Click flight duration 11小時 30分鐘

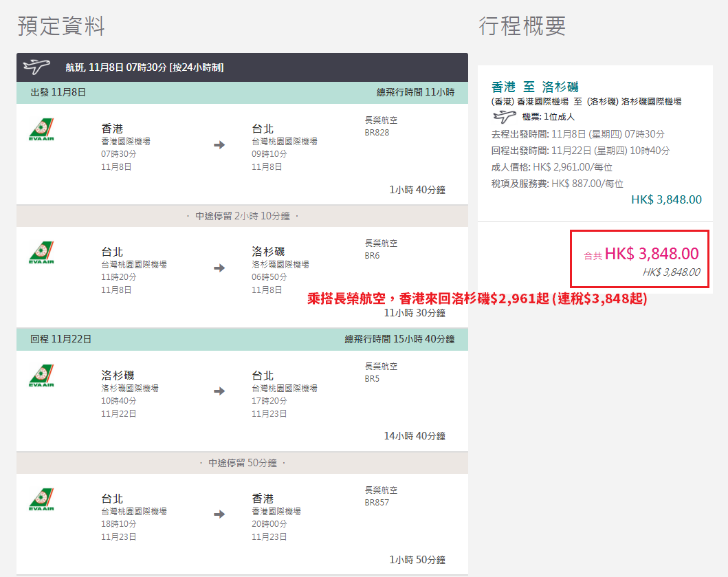coord(415,313)
